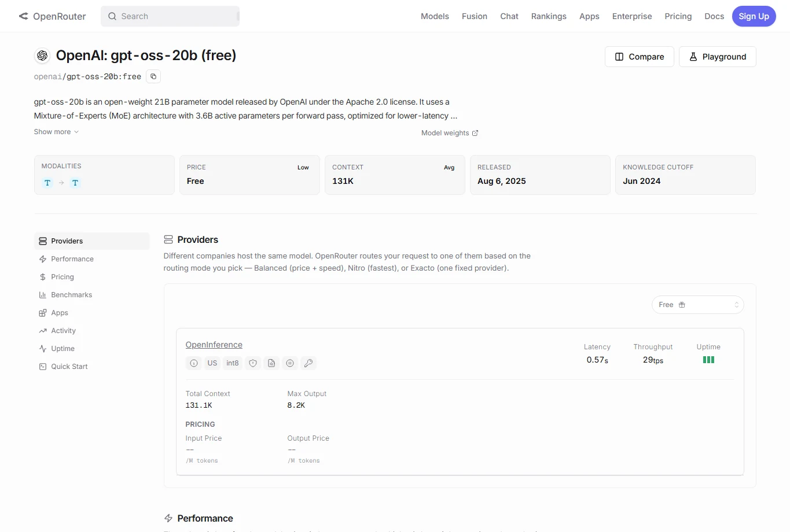Click the int8 quantization badge
The image size is (790, 532).
coord(233,363)
